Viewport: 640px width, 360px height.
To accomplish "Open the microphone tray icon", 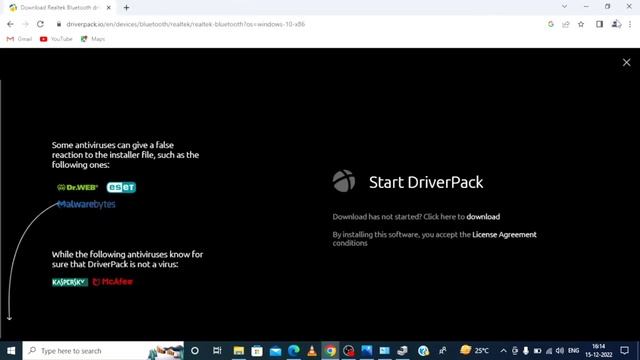I will pos(526,351).
